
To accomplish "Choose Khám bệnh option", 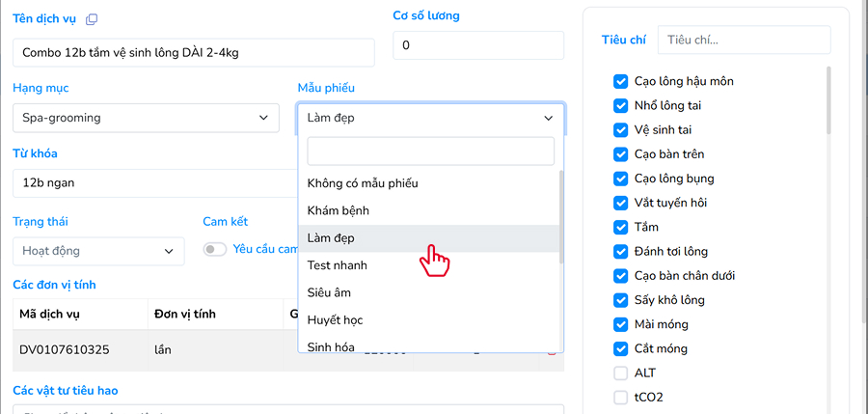I will click(428, 210).
